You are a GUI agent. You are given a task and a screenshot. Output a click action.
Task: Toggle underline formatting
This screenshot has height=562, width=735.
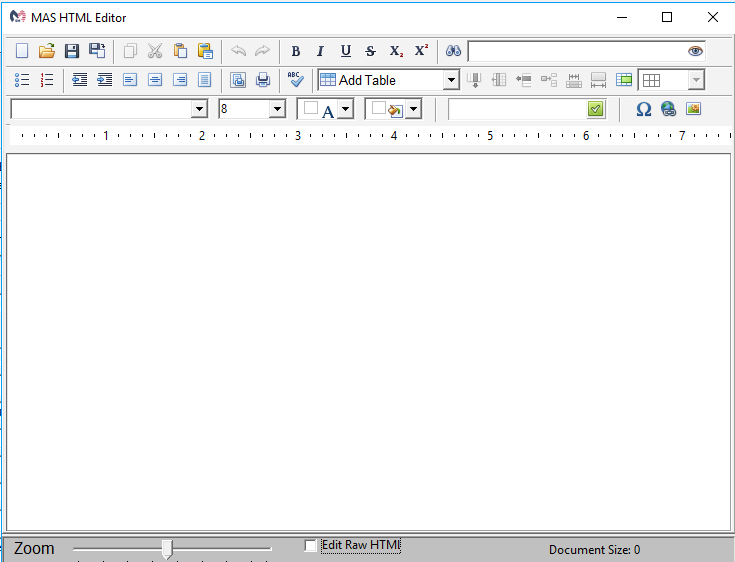point(345,51)
